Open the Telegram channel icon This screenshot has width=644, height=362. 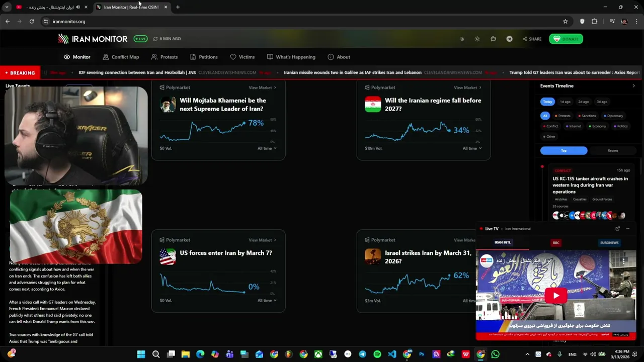click(509, 39)
